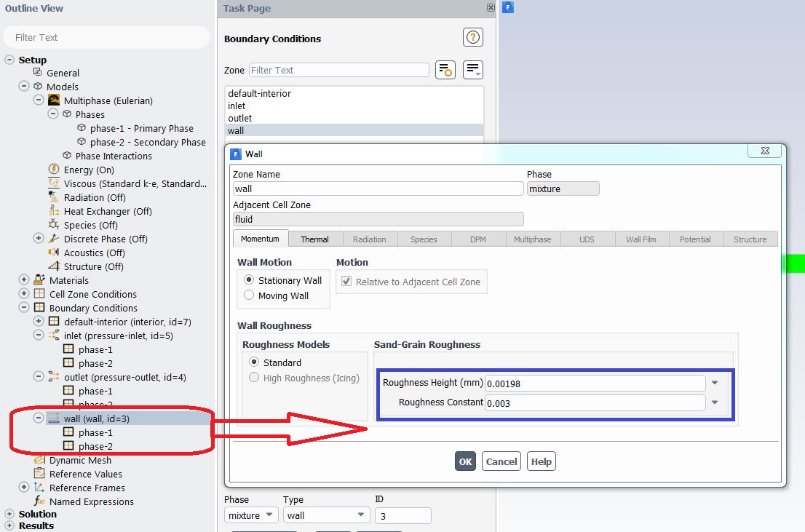805x532 pixels.
Task: Click OK to apply wall settings
Action: pos(465,461)
